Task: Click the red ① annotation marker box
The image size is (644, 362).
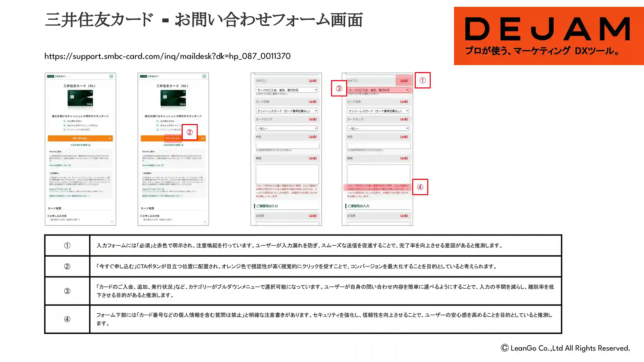Action: (x=422, y=80)
